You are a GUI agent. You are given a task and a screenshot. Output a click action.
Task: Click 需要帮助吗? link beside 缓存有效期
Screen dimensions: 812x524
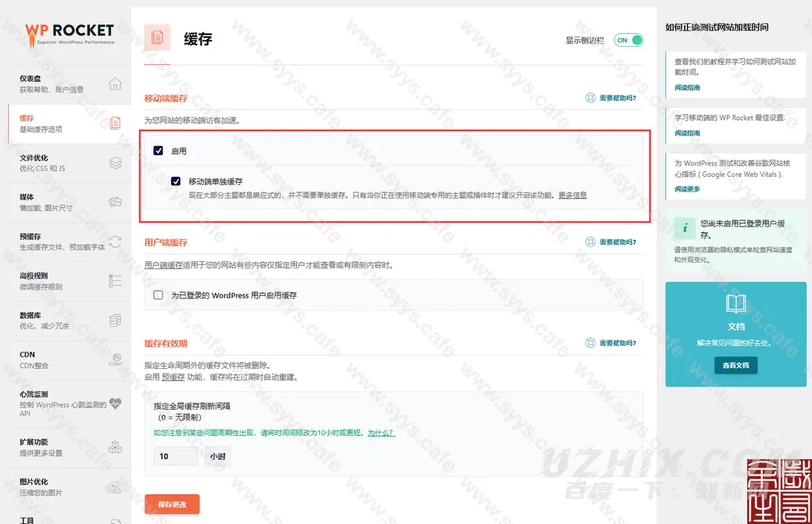(618, 343)
